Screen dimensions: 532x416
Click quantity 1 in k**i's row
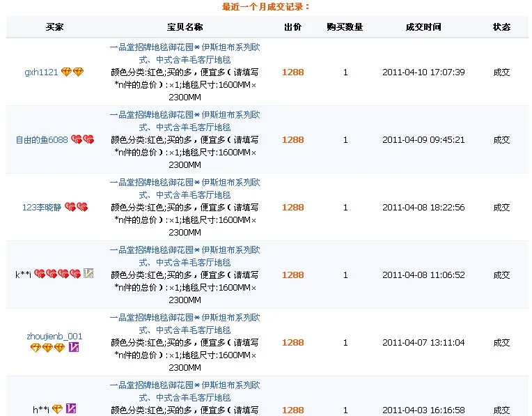pyautogui.click(x=345, y=275)
